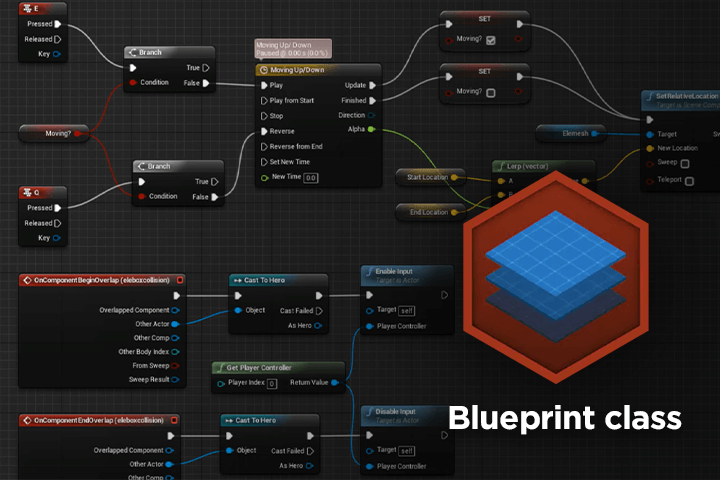Click the Set New Time exec pin

[x=264, y=162]
